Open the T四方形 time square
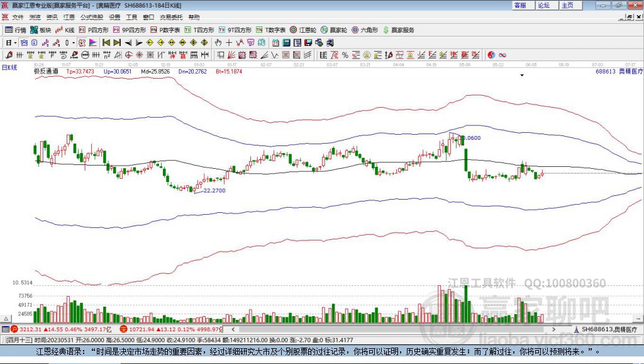Viewport: 644px width, 364px height. pyautogui.click(x=199, y=30)
